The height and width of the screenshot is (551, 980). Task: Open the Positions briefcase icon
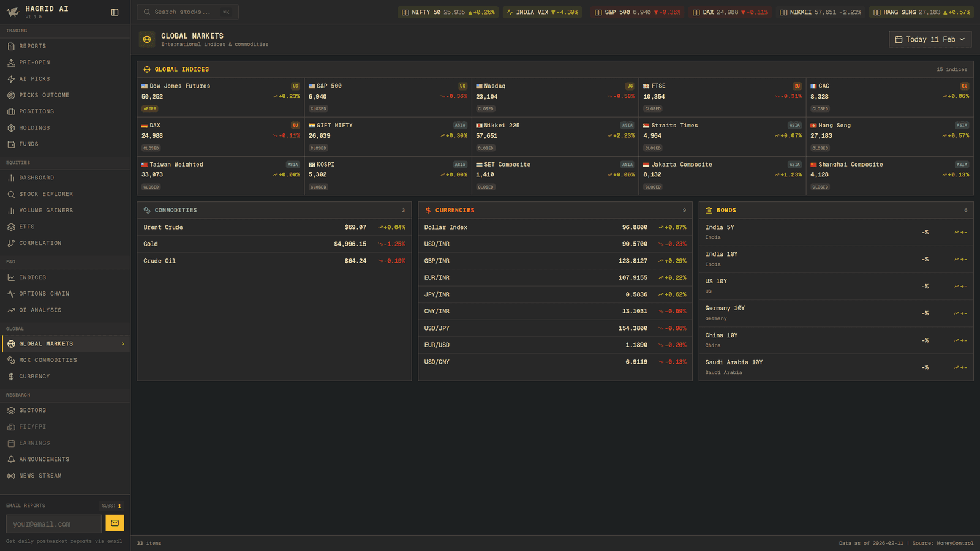[x=11, y=111]
